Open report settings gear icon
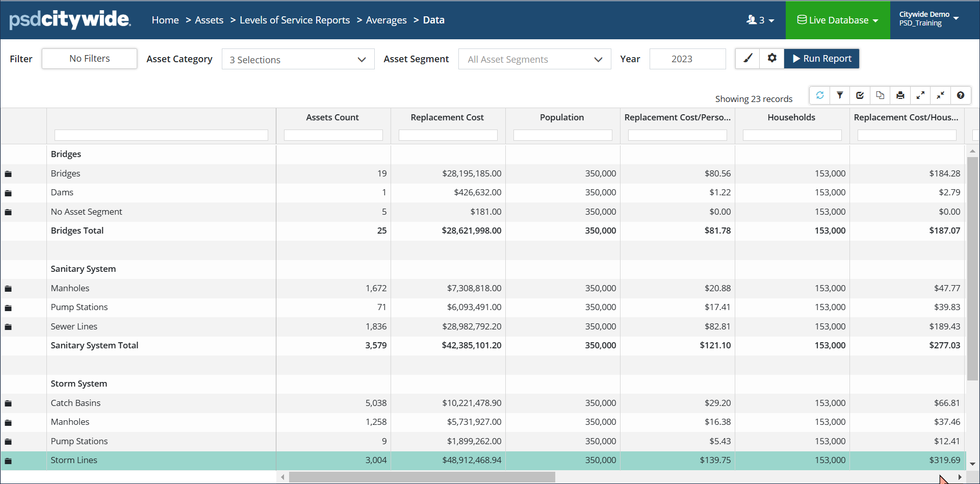Image resolution: width=980 pixels, height=484 pixels. (x=772, y=59)
